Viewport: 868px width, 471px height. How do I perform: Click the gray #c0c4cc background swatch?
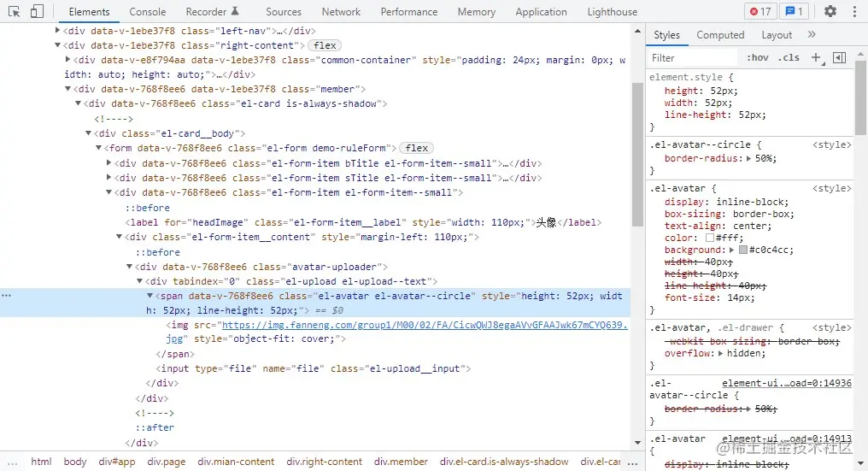coord(743,250)
